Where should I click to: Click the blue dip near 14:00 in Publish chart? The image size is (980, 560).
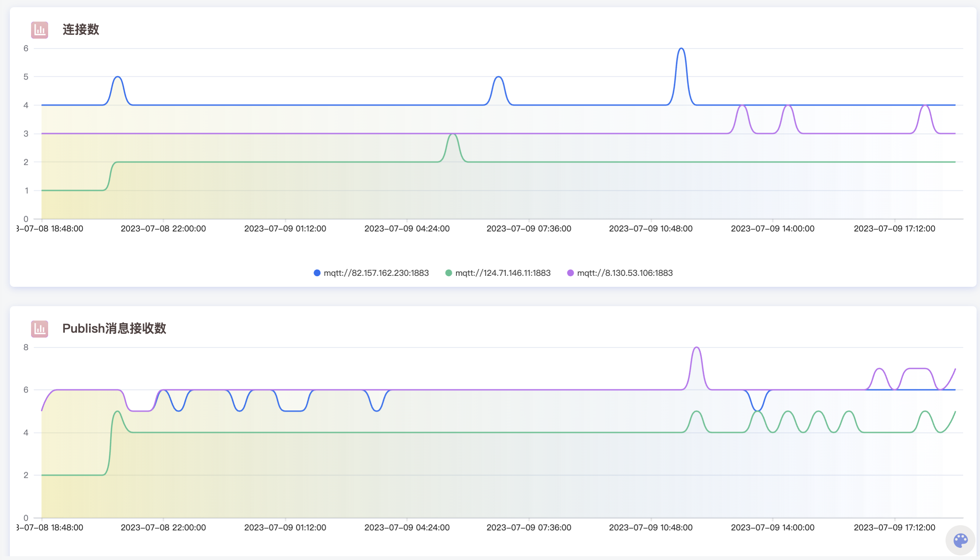757,410
